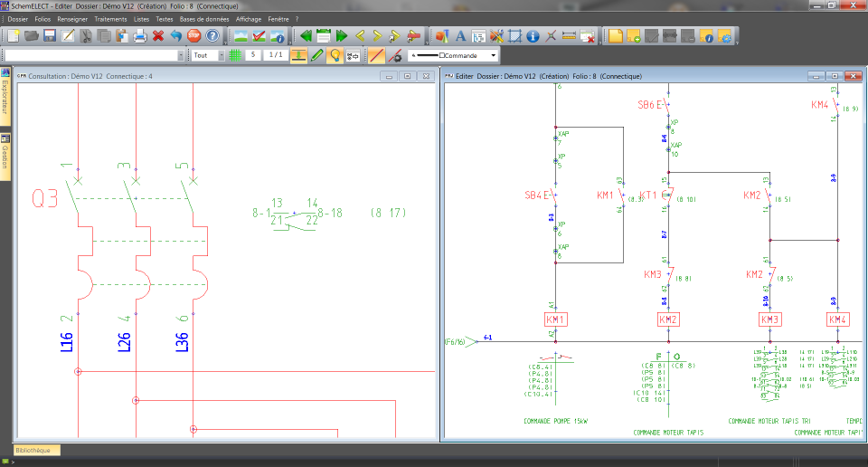The image size is (868, 467).
Task: Click the L16 wire label
Action: tap(66, 342)
